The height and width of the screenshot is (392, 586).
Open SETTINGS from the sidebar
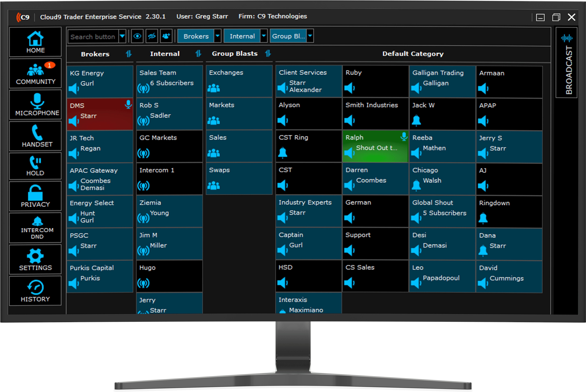pyautogui.click(x=35, y=259)
